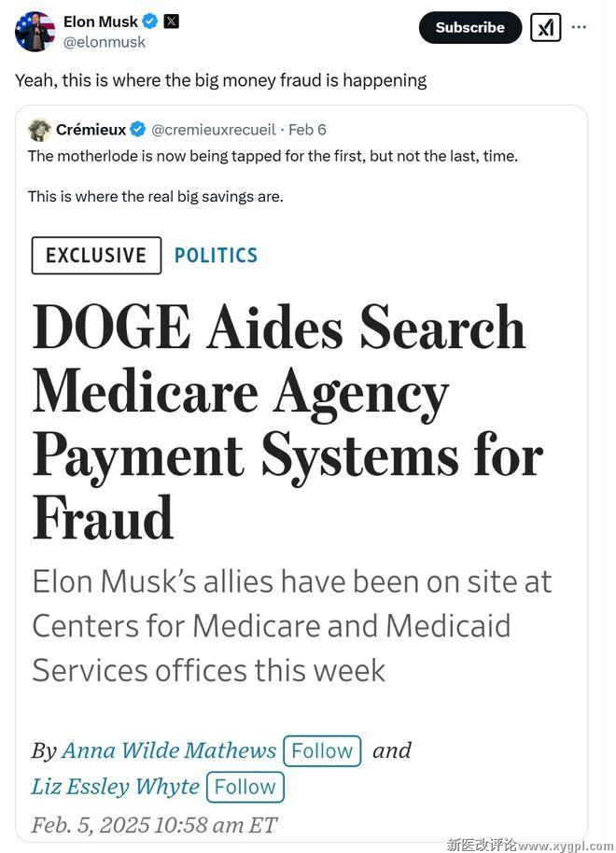Image resolution: width=616 pixels, height=853 pixels.
Task: Open the three-dot more options menu
Action: [579, 27]
